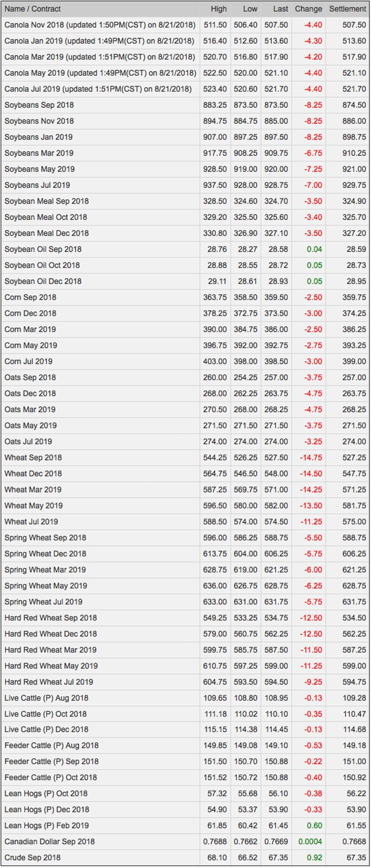
Task: Click the Change column header
Action: pyautogui.click(x=309, y=9)
